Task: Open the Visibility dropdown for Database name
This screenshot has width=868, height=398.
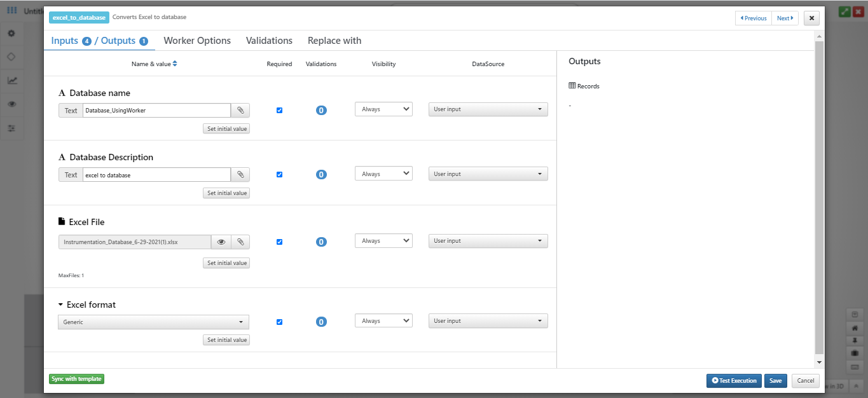Action: tap(383, 109)
